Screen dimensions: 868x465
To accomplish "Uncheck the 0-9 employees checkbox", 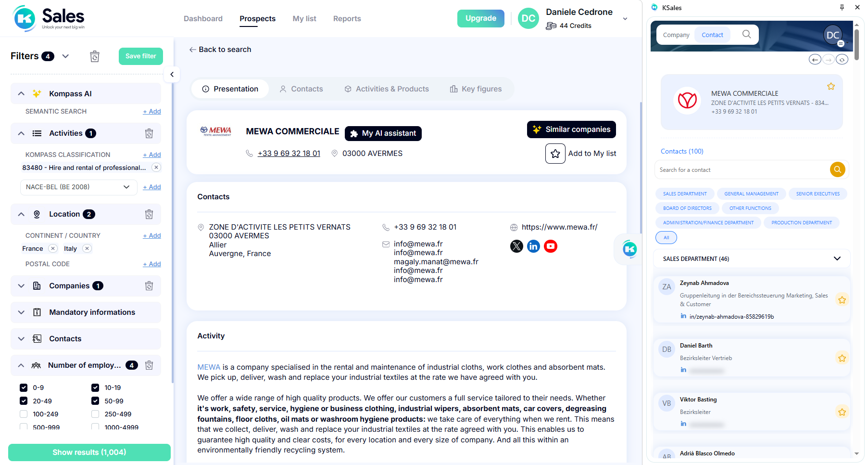I will [x=24, y=387].
